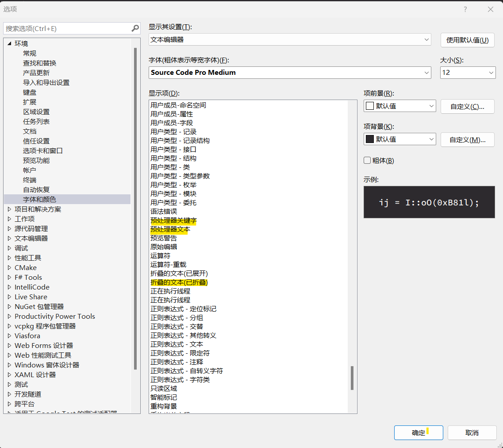This screenshot has height=448, width=503.
Task: Select 用户成员-命名空间 list item
Action: (178, 105)
